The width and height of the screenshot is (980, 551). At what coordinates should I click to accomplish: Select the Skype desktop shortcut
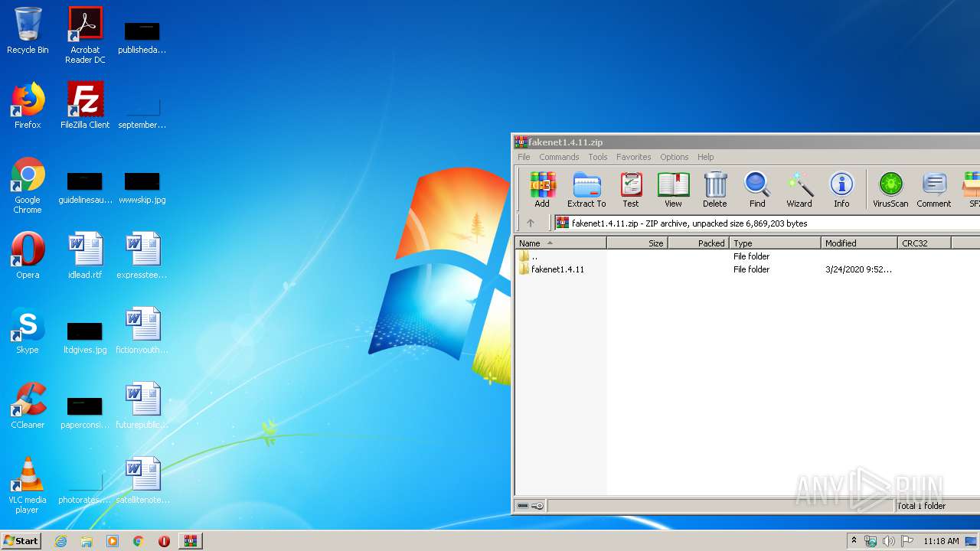point(28,331)
